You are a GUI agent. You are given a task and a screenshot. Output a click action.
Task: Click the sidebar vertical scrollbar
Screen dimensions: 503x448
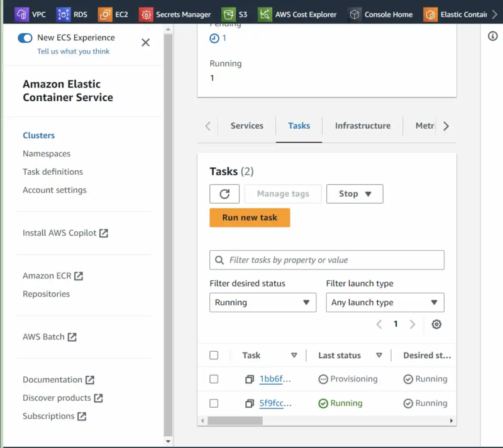click(168, 235)
